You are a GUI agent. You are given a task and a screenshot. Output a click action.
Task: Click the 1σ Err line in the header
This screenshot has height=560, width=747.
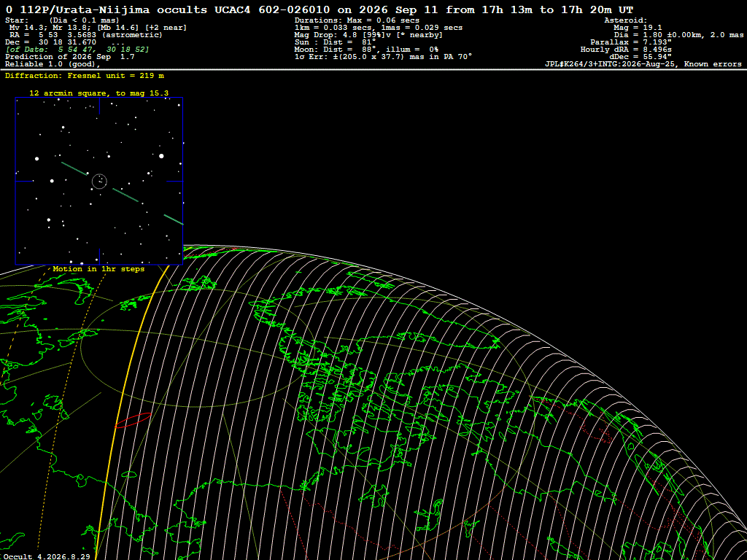pos(384,56)
